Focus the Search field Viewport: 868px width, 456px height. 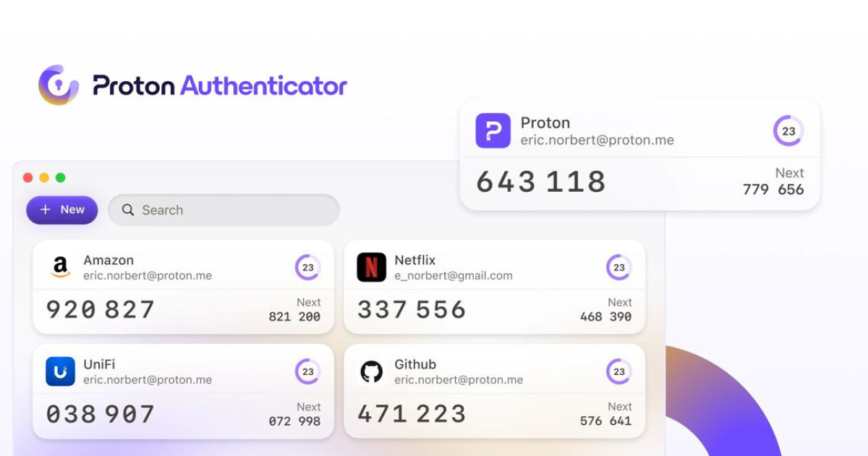224,210
